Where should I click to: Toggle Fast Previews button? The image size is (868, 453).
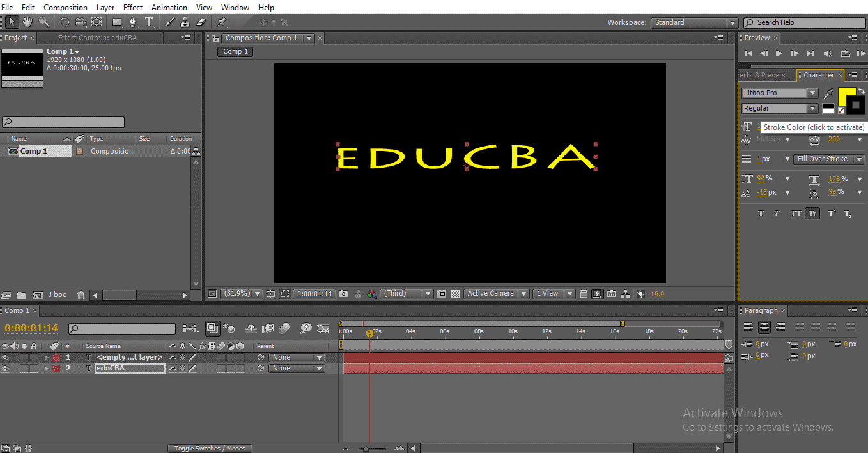597,294
